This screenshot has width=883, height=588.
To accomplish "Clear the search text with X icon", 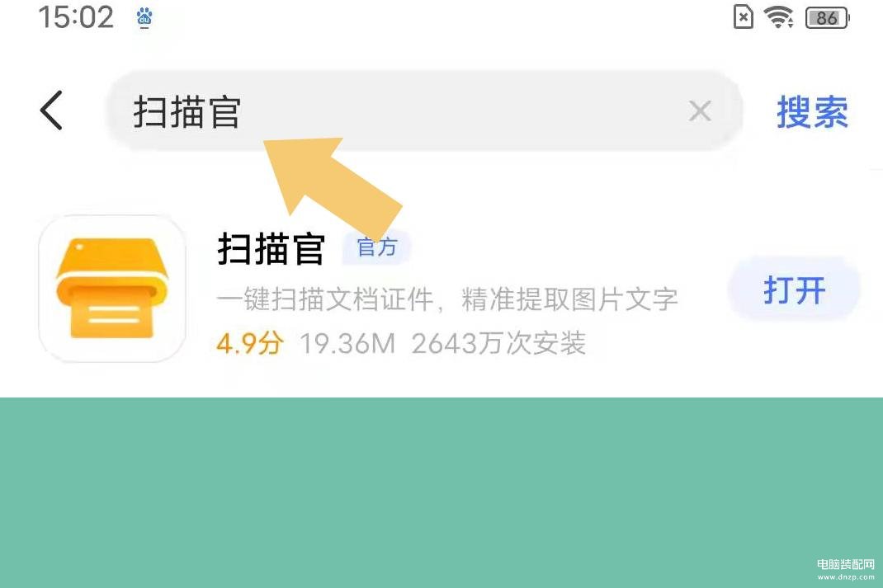I will 700,111.
